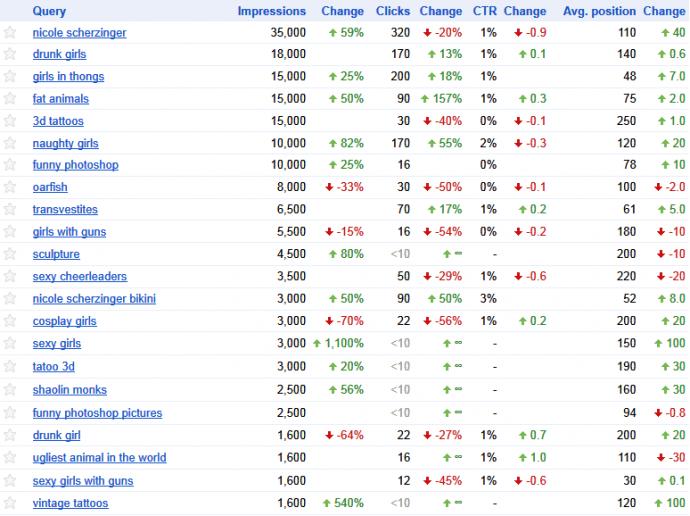Select the 3% CTR value

coord(488,299)
